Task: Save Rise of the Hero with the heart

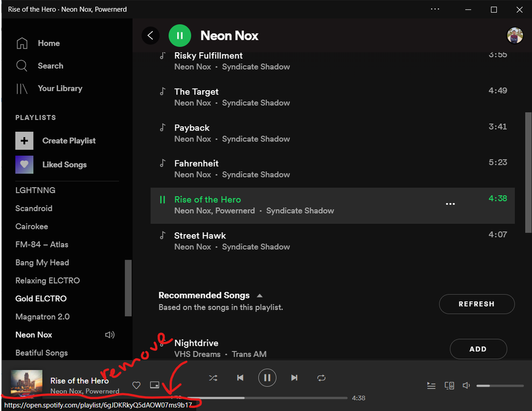Action: 136,385
